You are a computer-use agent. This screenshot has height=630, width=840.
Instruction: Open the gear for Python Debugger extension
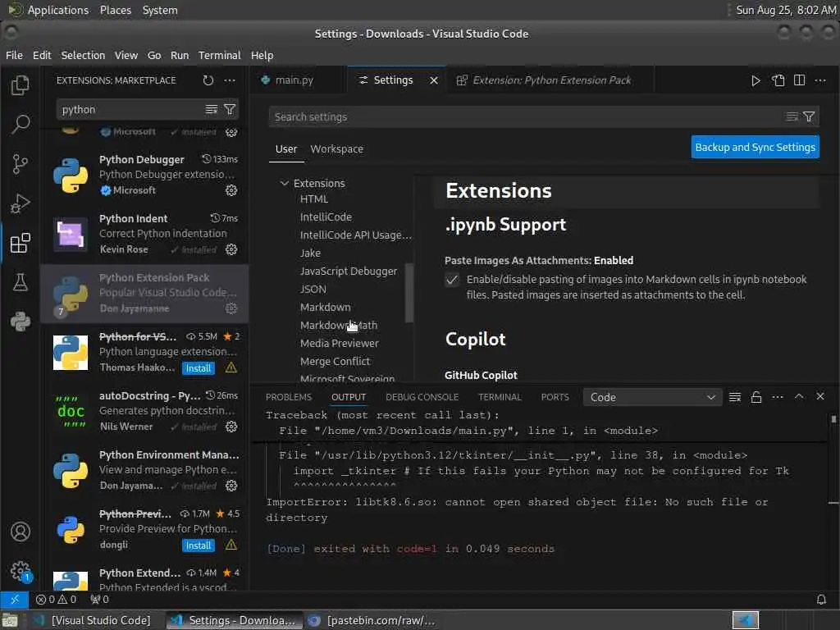coord(231,190)
